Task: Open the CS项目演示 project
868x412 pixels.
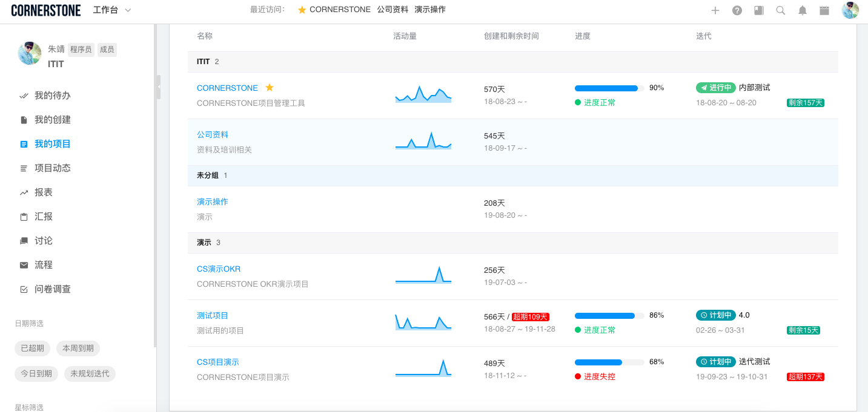Action: pyautogui.click(x=218, y=362)
